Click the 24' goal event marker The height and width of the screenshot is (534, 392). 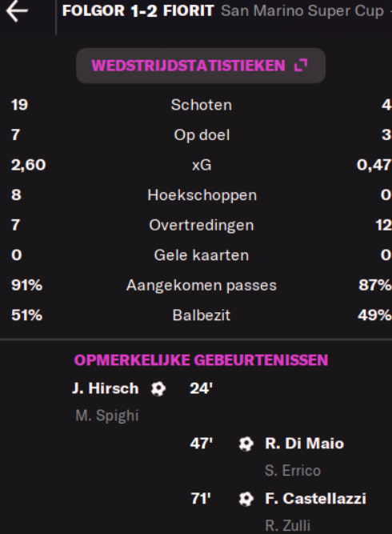[x=201, y=388]
